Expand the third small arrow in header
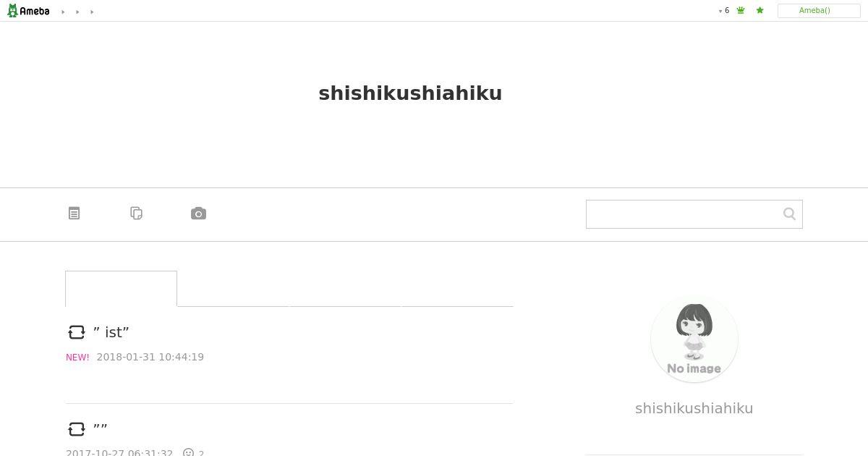 pos(92,12)
